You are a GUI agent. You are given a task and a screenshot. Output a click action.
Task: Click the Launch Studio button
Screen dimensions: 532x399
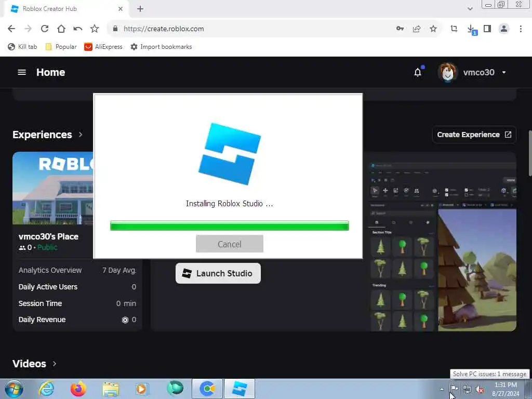click(x=218, y=273)
